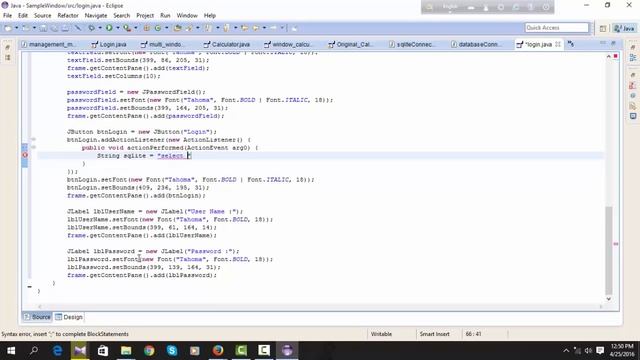Click the error marker on the sqlite line
Image resolution: width=640 pixels, height=360 pixels.
(x=25, y=155)
